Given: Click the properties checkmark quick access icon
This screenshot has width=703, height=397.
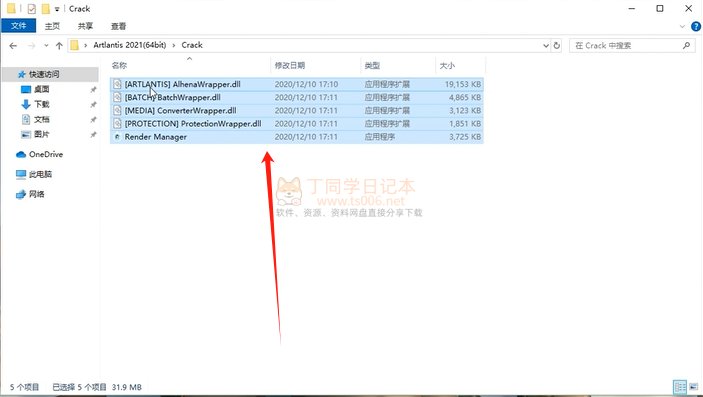Looking at the screenshot, I should coord(31,9).
